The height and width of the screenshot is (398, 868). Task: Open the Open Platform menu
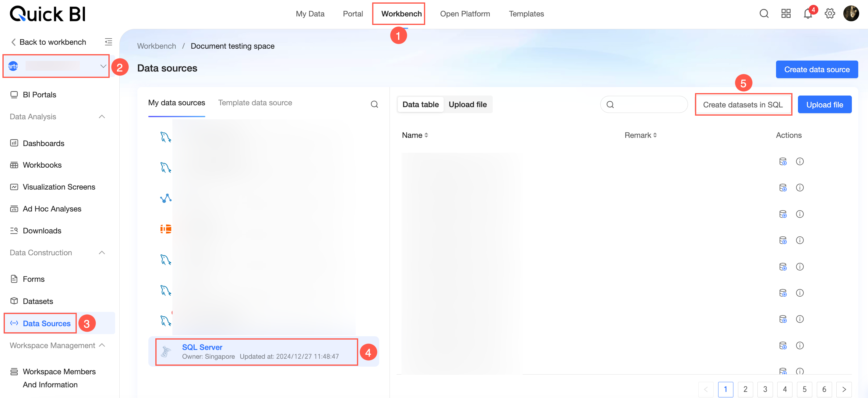point(465,14)
